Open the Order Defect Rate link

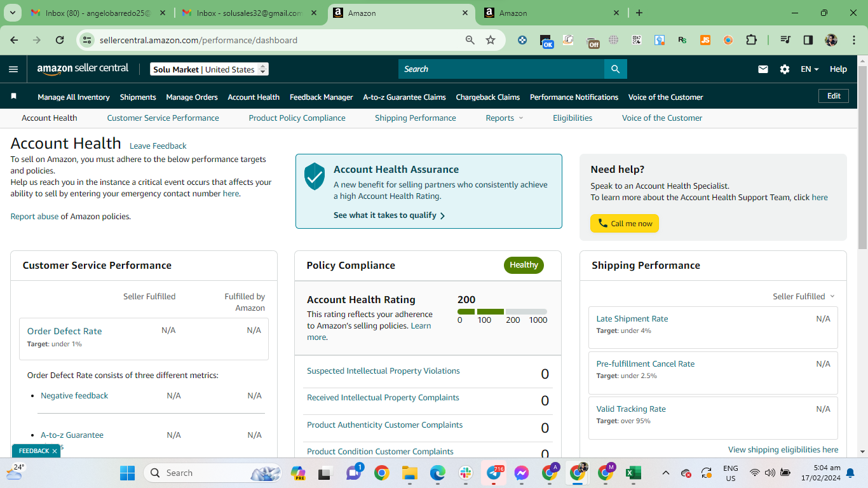[64, 331]
